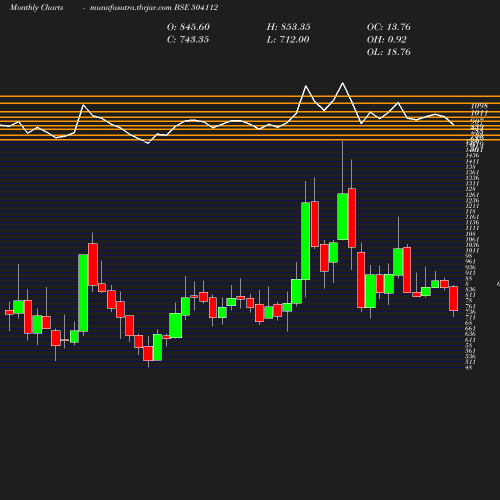This screenshot has height=500, width=500.
Task: Click the '961' price axis label
Action: [x=471, y=262]
